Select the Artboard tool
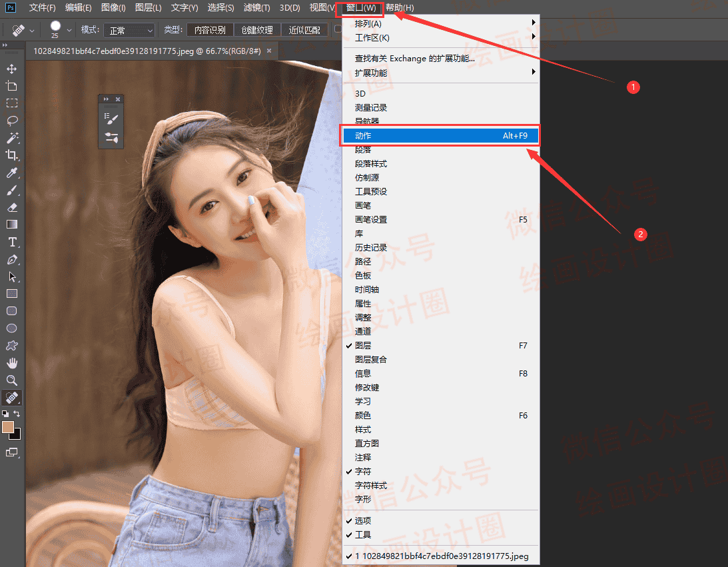Screen dimensions: 728x567 coord(11,86)
